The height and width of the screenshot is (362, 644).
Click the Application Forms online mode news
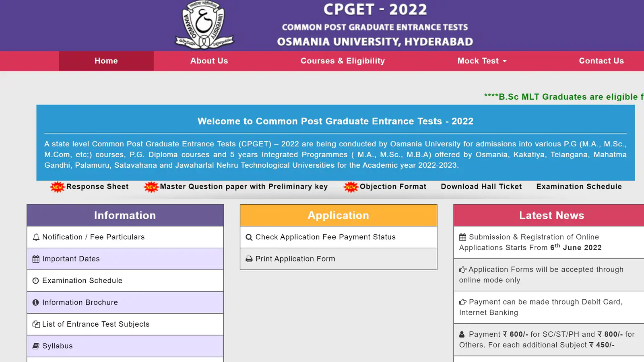549,275
